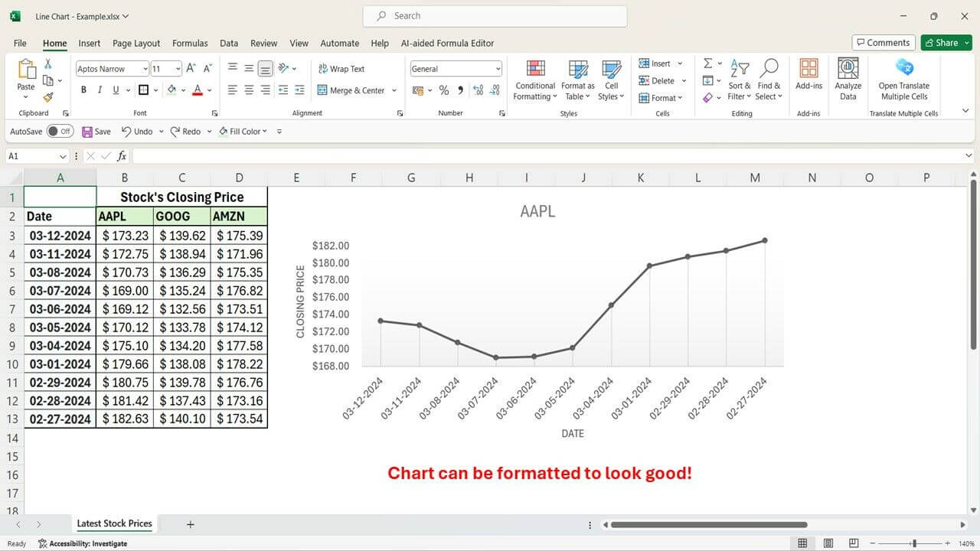Center the text horizontally
980x551 pixels.
pos(249,90)
